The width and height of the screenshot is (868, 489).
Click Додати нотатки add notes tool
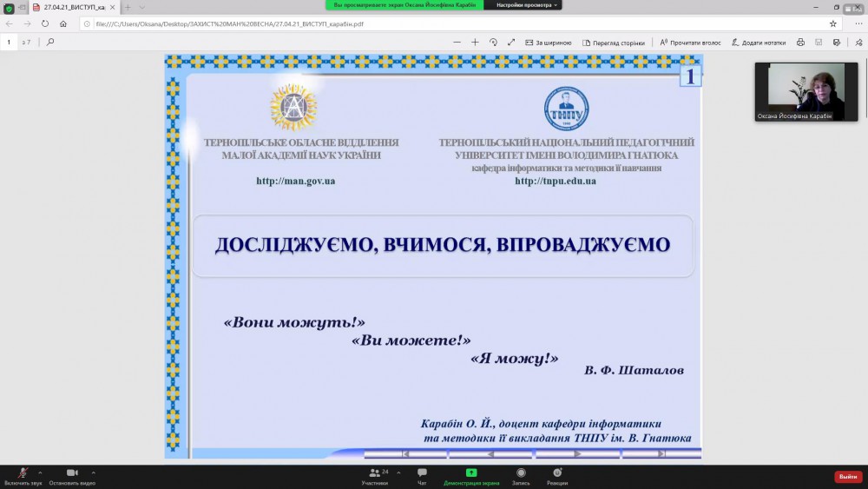tap(759, 42)
